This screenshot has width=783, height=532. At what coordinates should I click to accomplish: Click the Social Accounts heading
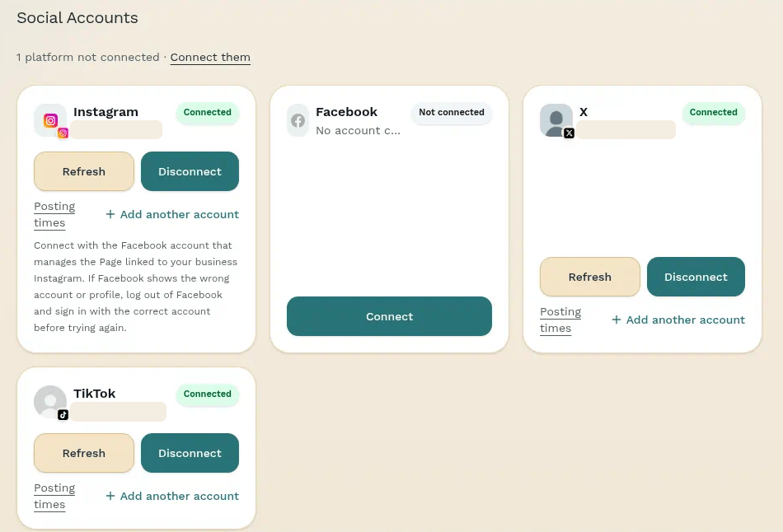coord(77,18)
